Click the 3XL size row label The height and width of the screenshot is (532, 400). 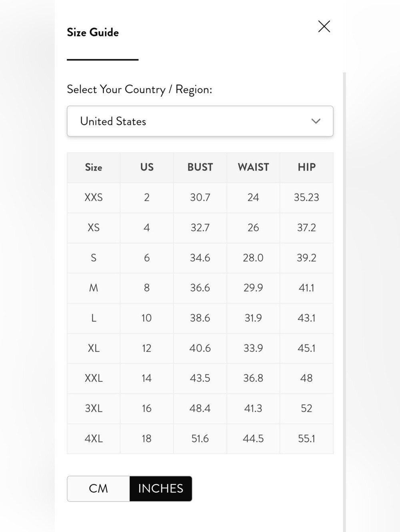pos(94,408)
